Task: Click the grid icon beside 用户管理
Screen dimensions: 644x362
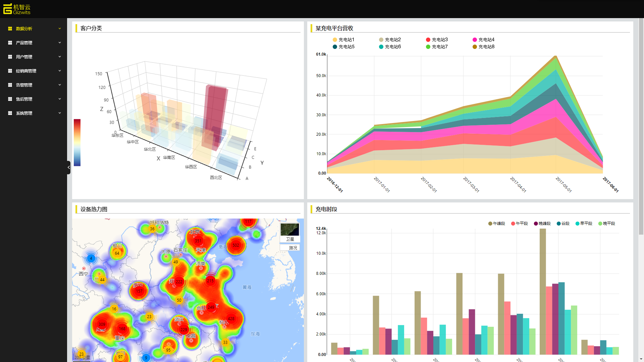Action: pyautogui.click(x=10, y=57)
